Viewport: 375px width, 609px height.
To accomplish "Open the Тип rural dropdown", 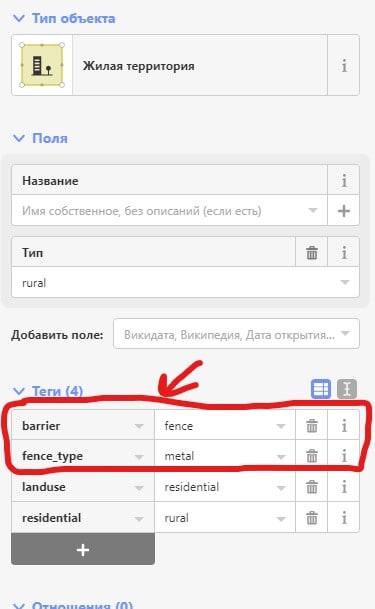I will (x=186, y=282).
